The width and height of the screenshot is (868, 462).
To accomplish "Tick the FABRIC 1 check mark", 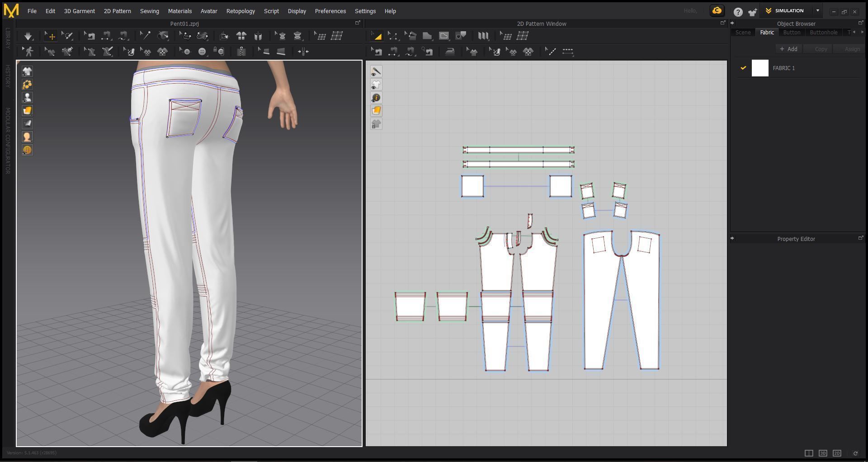I will tap(743, 68).
